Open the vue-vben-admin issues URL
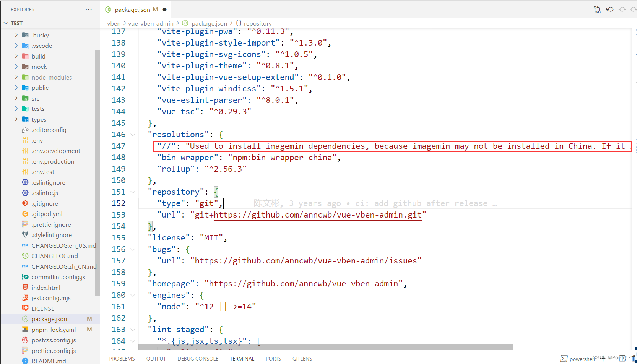637x364 pixels. point(305,261)
